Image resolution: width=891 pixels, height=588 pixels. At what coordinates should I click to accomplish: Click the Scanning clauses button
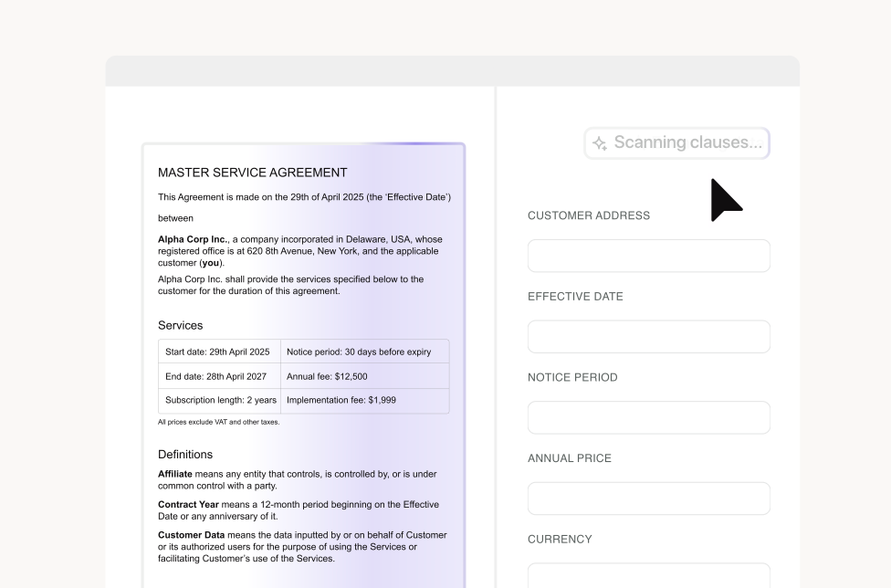(x=676, y=143)
